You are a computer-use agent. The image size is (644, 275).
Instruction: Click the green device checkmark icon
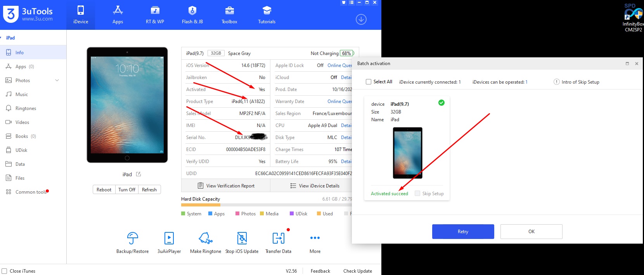441,103
